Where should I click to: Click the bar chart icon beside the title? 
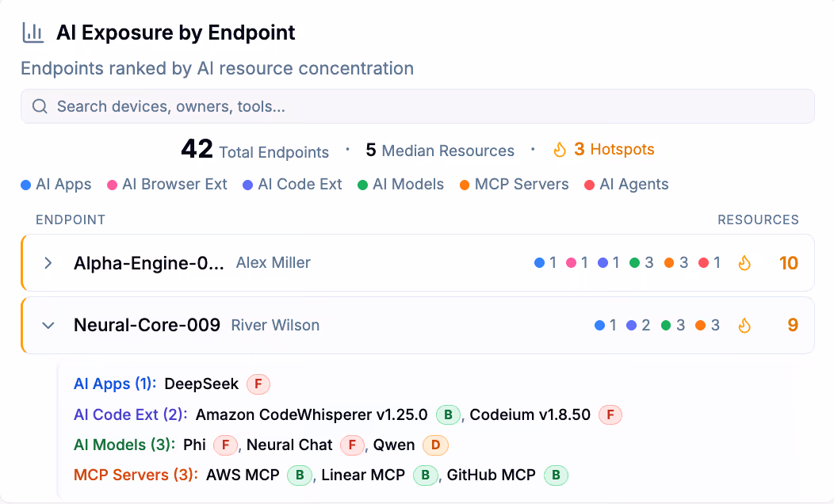33,32
